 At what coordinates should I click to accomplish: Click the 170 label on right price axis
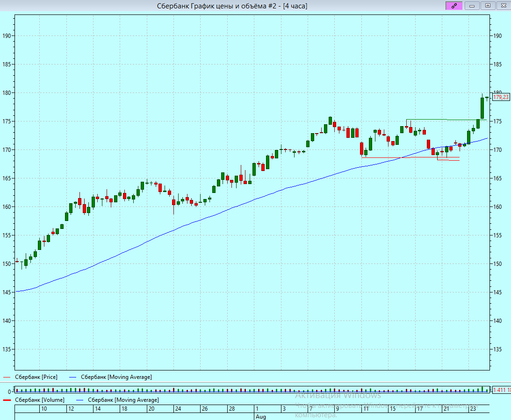point(497,150)
